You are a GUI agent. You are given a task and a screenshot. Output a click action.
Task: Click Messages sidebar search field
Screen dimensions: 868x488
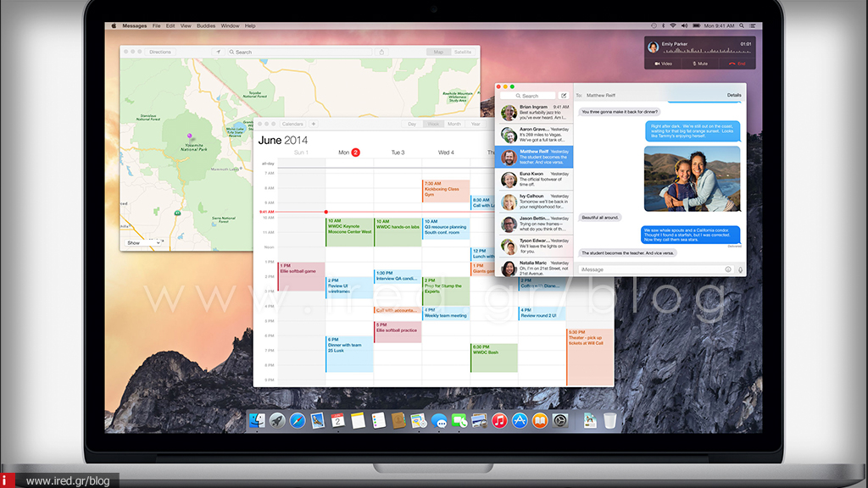527,96
